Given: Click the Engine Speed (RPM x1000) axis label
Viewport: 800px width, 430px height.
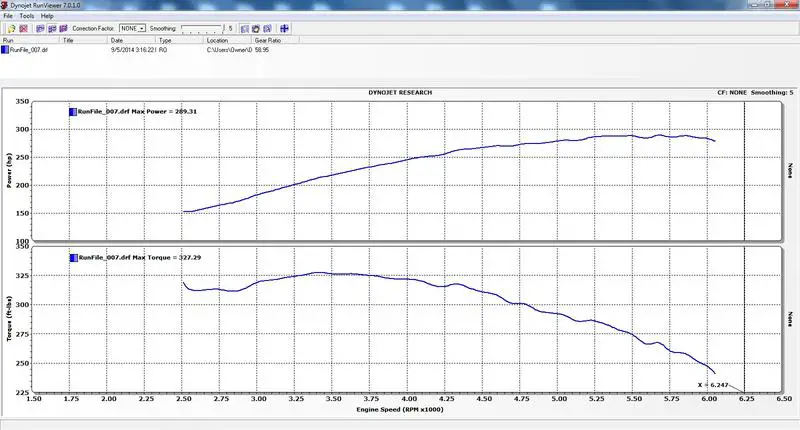Looking at the screenshot, I should pyautogui.click(x=399, y=410).
